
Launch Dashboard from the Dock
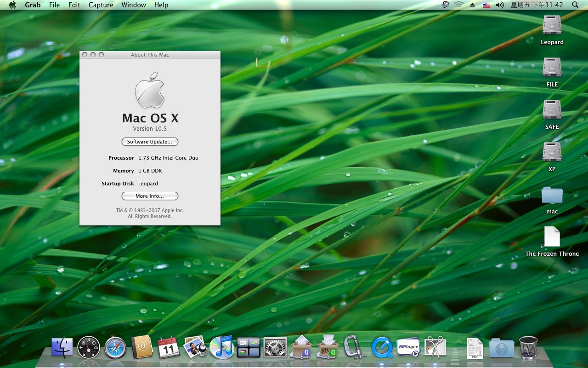point(89,347)
